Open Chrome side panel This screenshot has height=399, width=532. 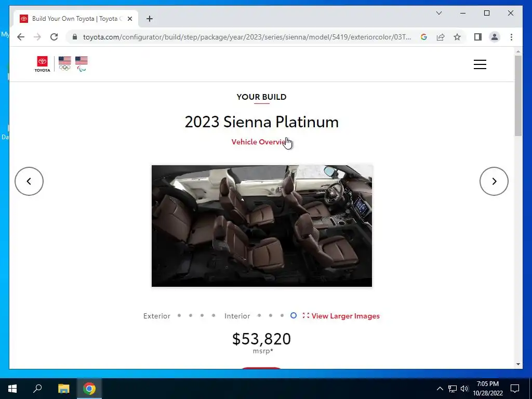[x=478, y=37]
